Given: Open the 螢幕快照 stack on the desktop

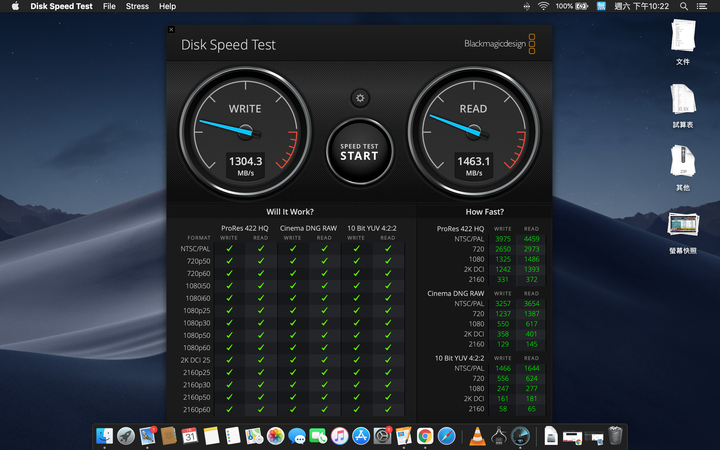Looking at the screenshot, I should (683, 232).
